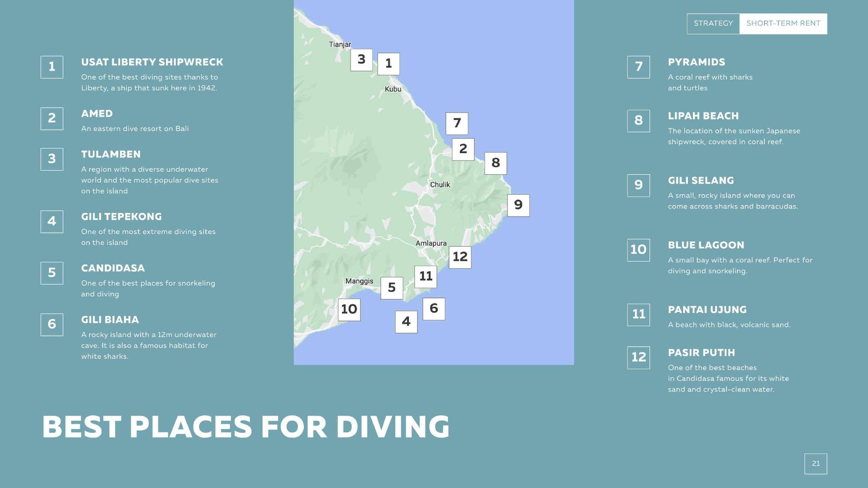This screenshot has height=488, width=868.
Task: Select map marker 5 near Manggis
Action: click(392, 288)
